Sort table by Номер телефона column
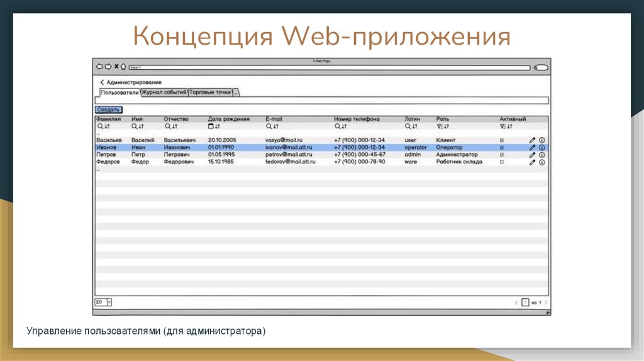Screen dimensions: 644x361 [x=344, y=126]
